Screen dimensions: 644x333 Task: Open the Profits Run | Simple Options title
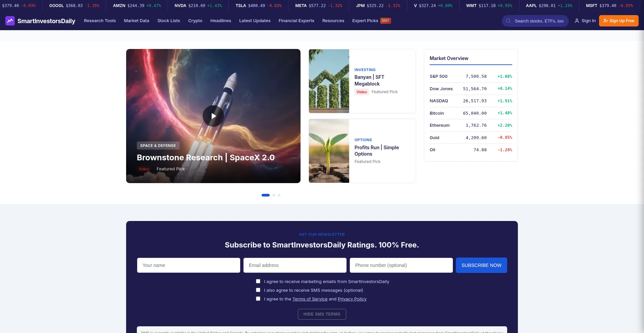coord(377,151)
